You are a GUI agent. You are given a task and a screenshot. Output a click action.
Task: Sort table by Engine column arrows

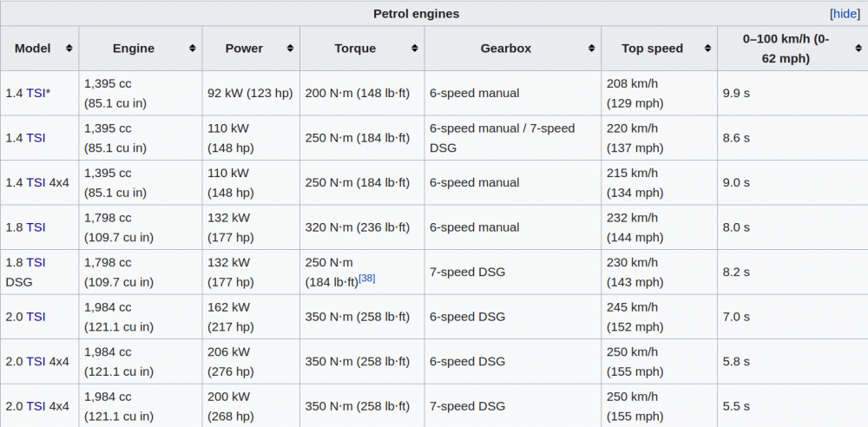192,49
